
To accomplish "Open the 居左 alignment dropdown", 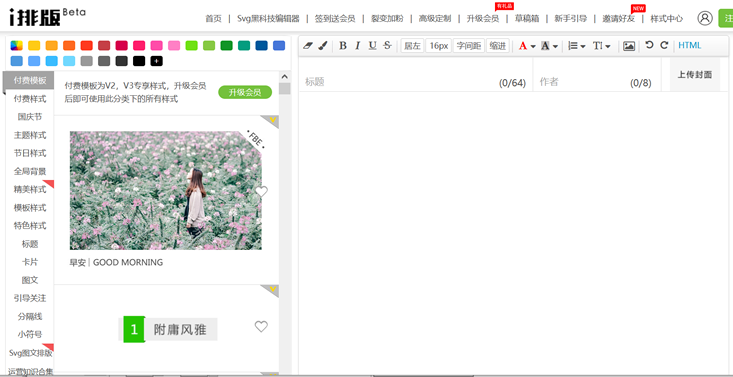I will click(x=412, y=46).
